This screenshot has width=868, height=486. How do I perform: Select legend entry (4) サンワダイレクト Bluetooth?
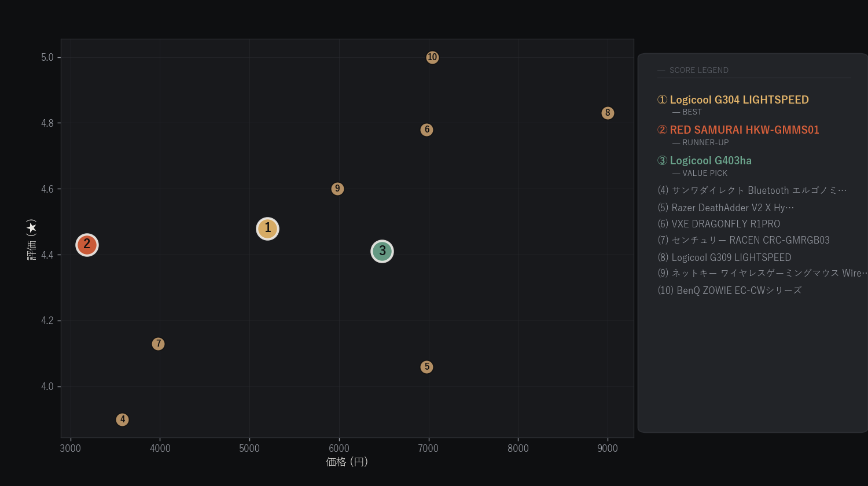point(752,190)
